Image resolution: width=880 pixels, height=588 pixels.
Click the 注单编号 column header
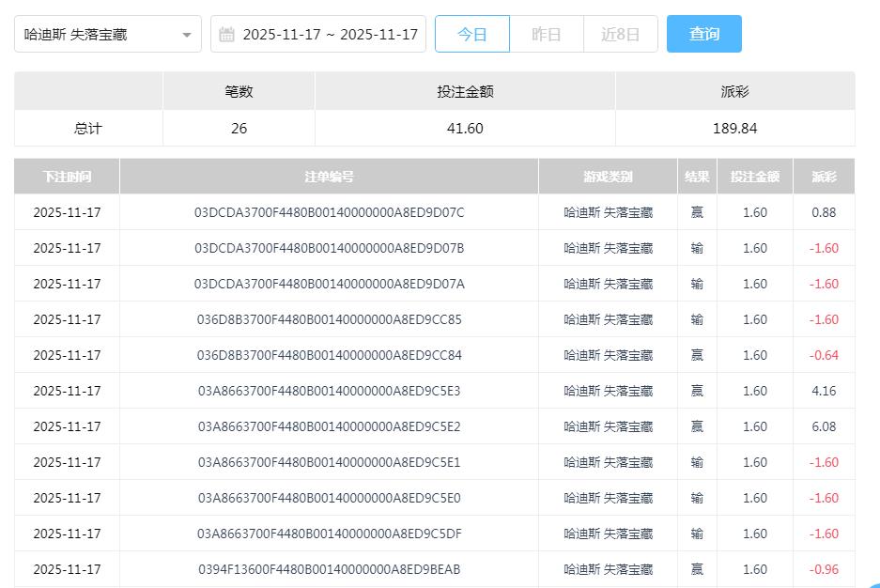click(329, 176)
